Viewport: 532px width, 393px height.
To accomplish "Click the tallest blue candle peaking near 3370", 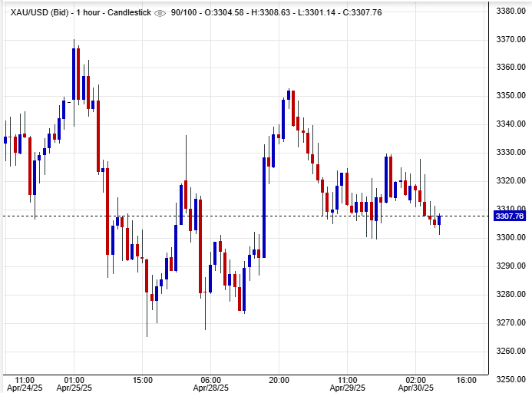I will (74, 74).
